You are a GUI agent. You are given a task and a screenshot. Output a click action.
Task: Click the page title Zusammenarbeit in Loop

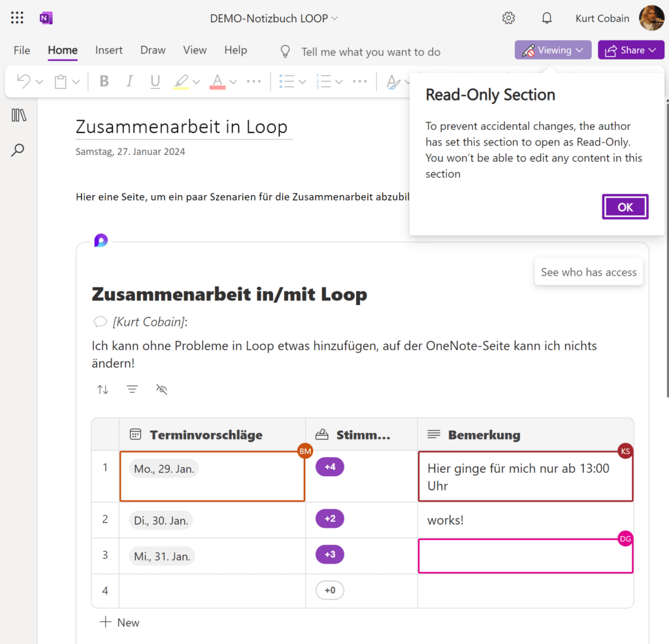tap(182, 127)
